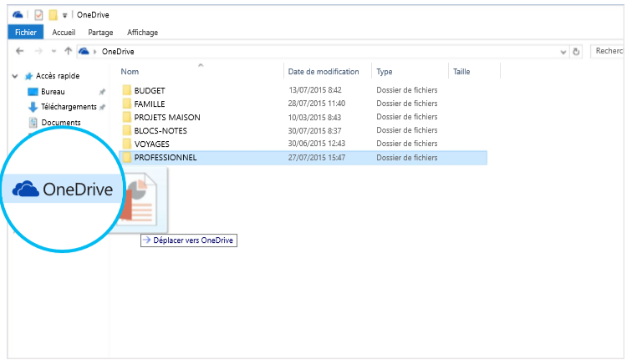Open the quick access toolbar customize arrow
This screenshot has height=364, width=632.
tap(64, 16)
